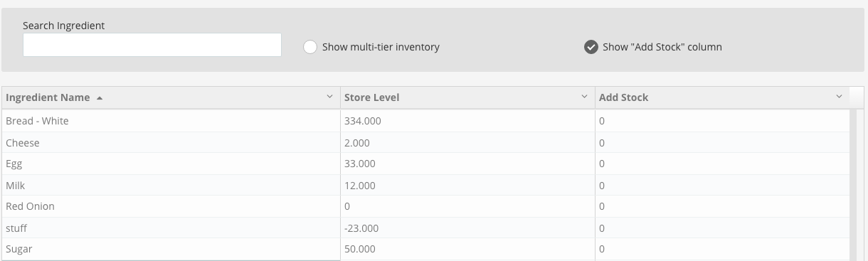Edit Add Stock cell for Milk

pyautogui.click(x=722, y=185)
